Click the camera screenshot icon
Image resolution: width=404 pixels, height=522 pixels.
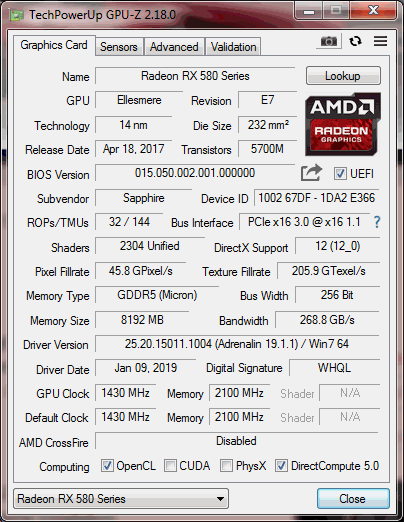329,42
